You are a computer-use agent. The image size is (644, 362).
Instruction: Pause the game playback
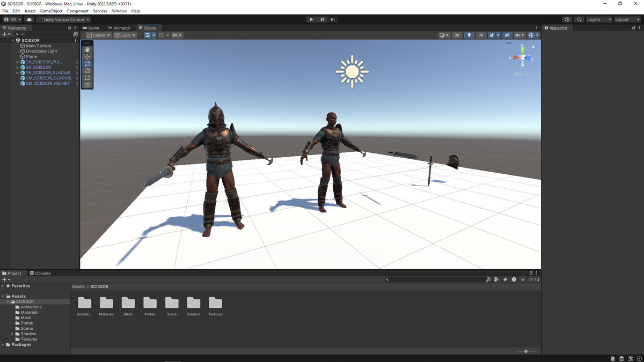(x=322, y=19)
